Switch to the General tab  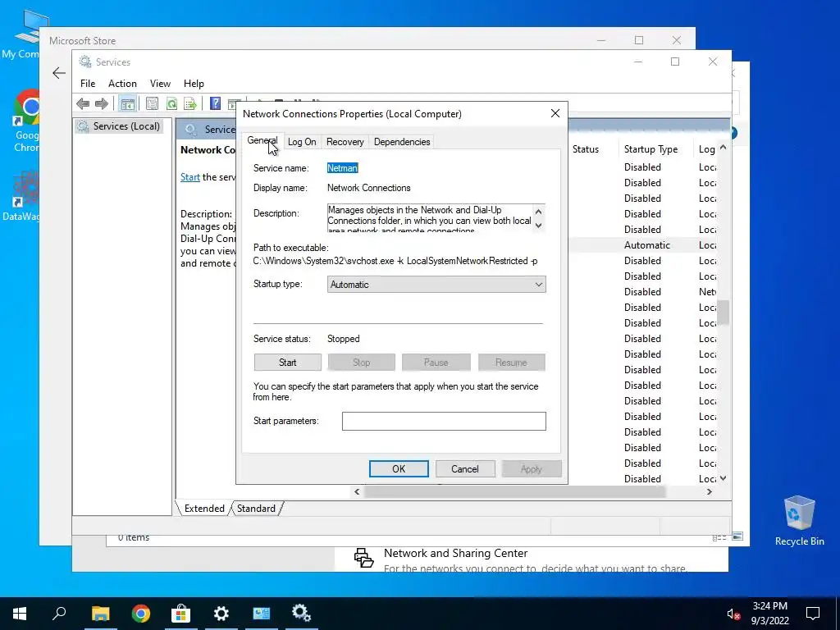[262, 141]
